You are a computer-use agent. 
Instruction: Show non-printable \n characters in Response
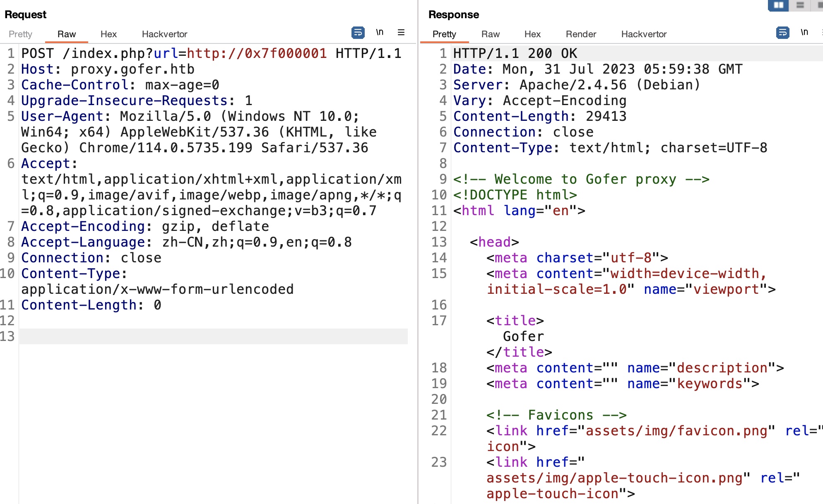pyautogui.click(x=804, y=32)
